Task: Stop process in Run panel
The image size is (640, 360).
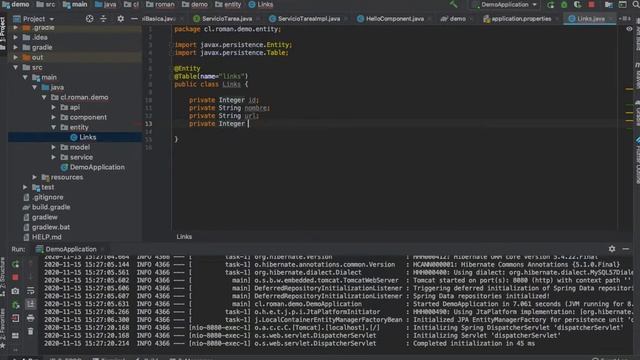Action: (16, 278)
